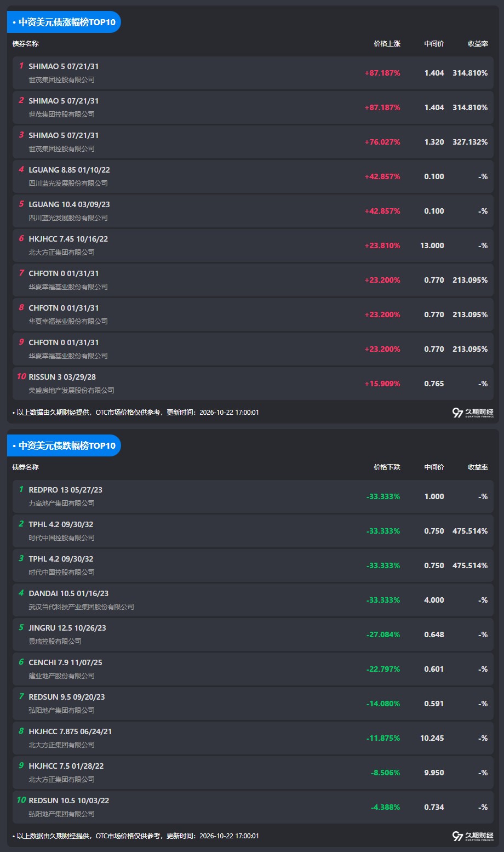Click 债券名称 header in the gainers table

pyautogui.click(x=26, y=44)
